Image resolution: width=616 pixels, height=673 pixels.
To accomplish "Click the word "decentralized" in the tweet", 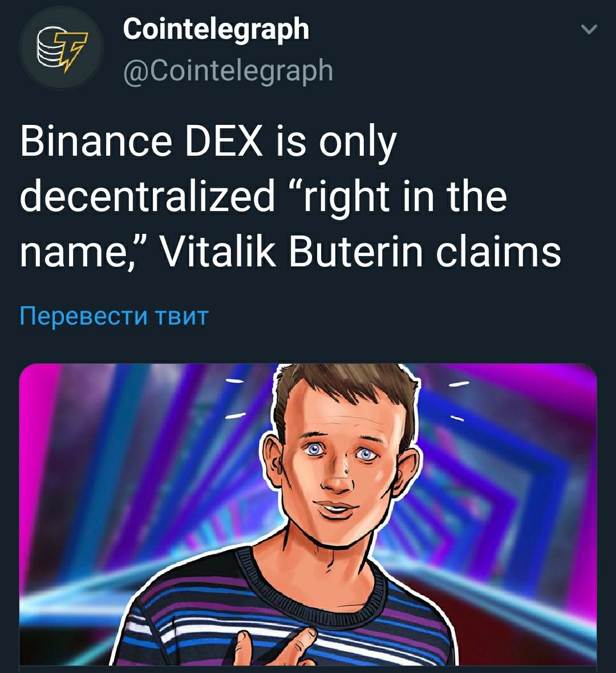I will click(147, 197).
